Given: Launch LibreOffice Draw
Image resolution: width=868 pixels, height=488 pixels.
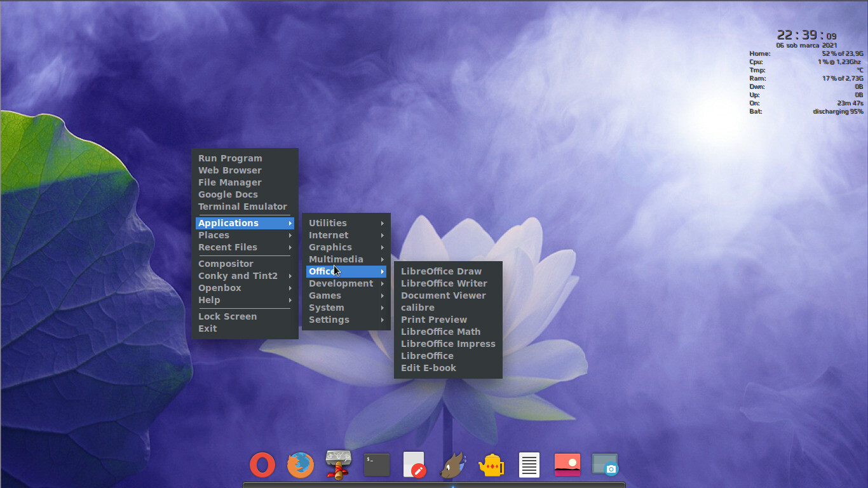Looking at the screenshot, I should pyautogui.click(x=448, y=271).
